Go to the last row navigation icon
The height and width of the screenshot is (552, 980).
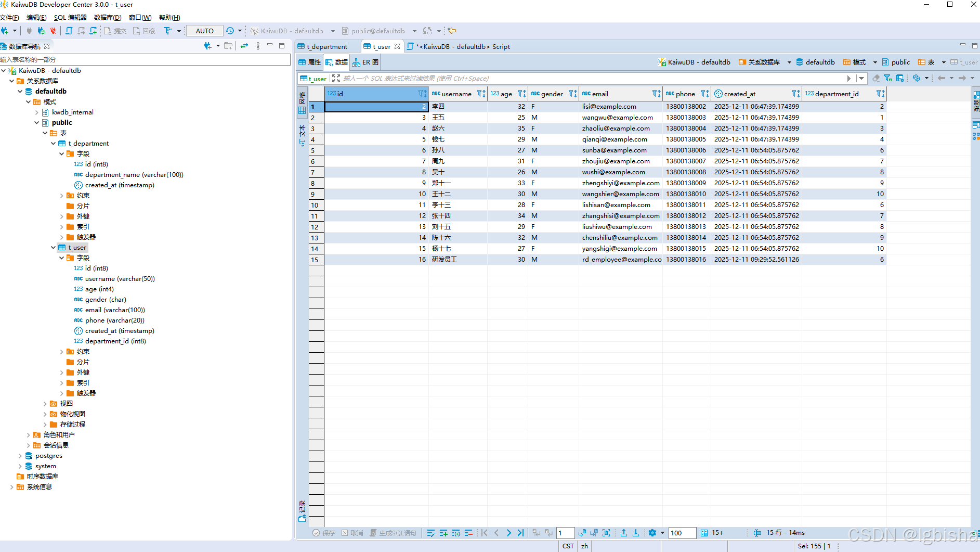tap(521, 533)
